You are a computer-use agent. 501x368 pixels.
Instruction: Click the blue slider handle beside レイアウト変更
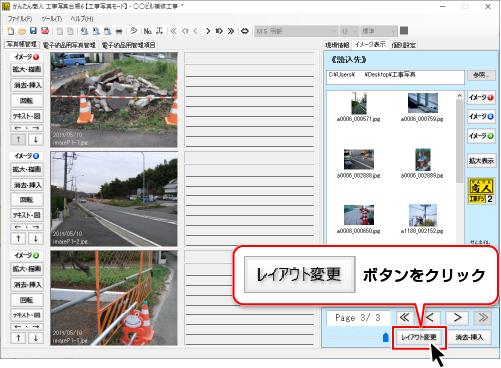(x=386, y=337)
